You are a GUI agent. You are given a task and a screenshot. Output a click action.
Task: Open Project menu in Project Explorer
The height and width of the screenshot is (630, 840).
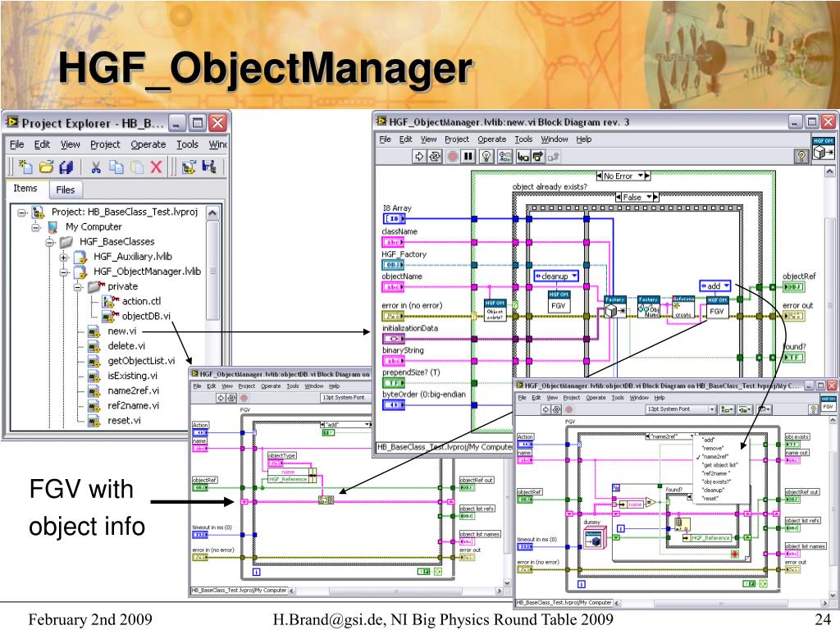[x=105, y=144]
